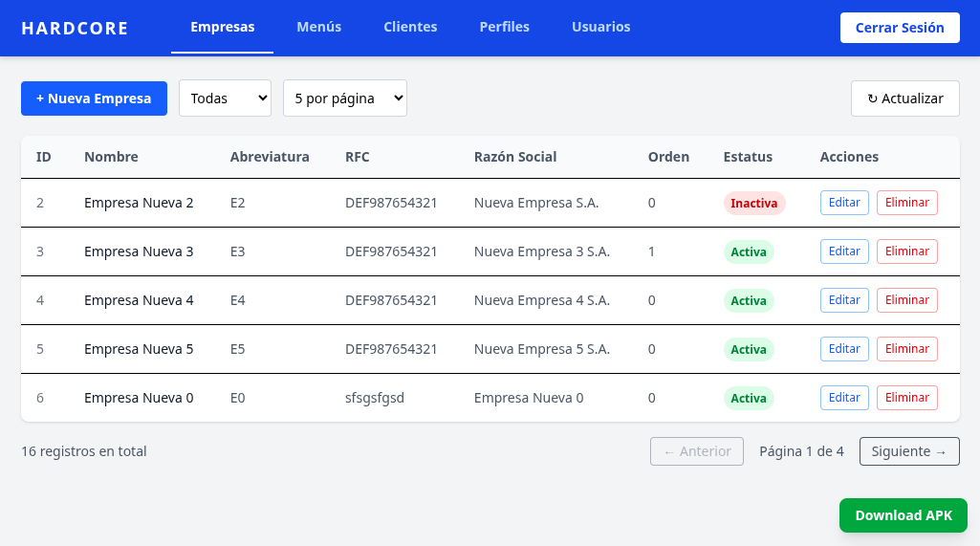Edit Empresa Nueva 5
This screenshot has width=980, height=546.
point(844,349)
